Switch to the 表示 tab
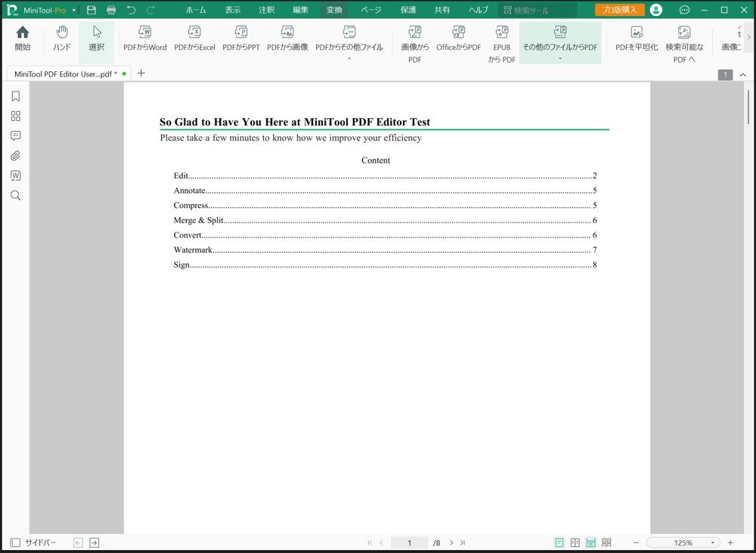 tap(232, 10)
